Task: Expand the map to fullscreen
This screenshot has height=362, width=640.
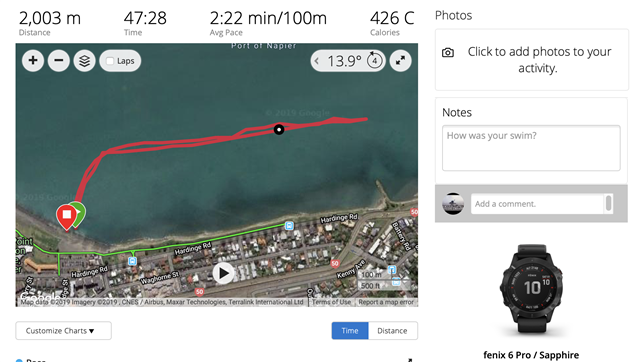Action: pos(400,61)
